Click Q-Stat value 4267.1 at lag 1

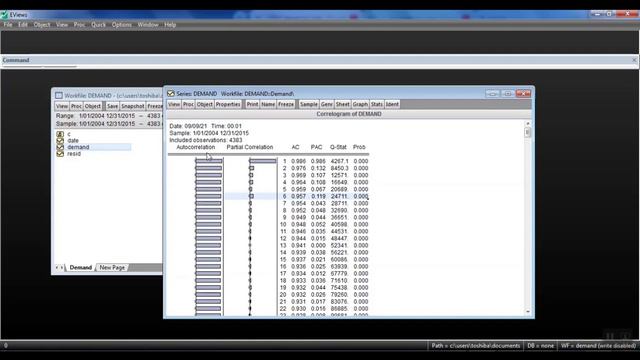(340, 161)
